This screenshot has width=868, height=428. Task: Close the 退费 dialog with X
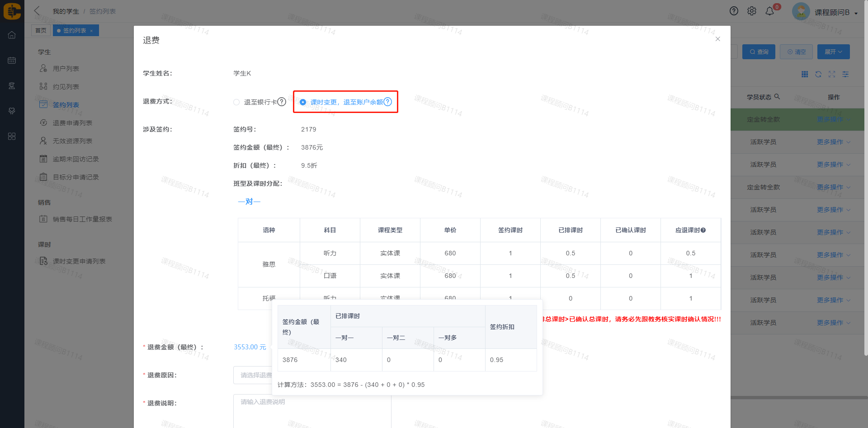[x=717, y=39]
